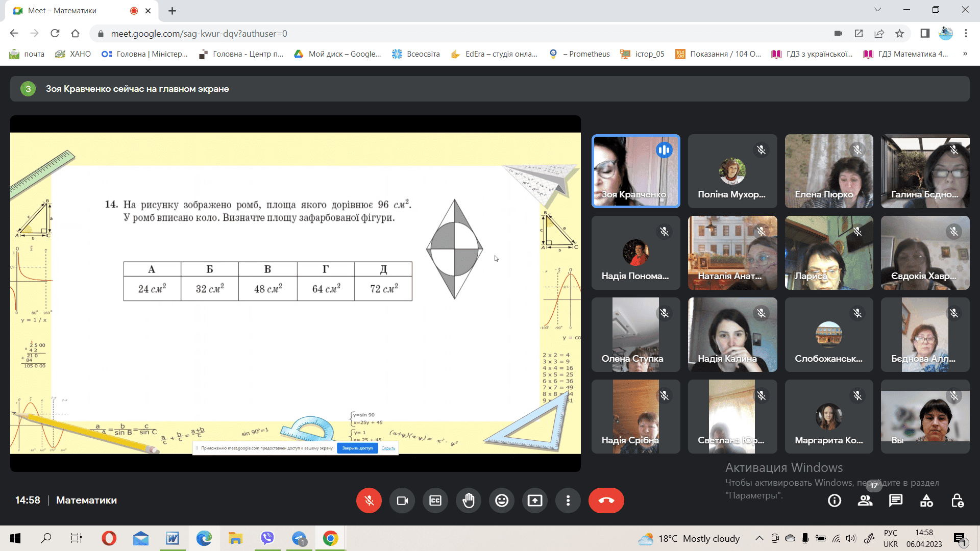Select Зоя Кравченко video tile

click(x=635, y=171)
